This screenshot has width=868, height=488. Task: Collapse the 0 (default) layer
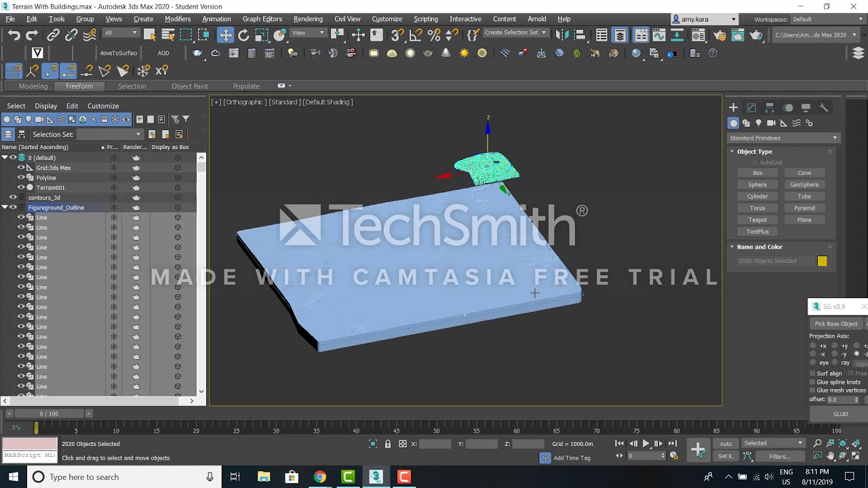5,158
